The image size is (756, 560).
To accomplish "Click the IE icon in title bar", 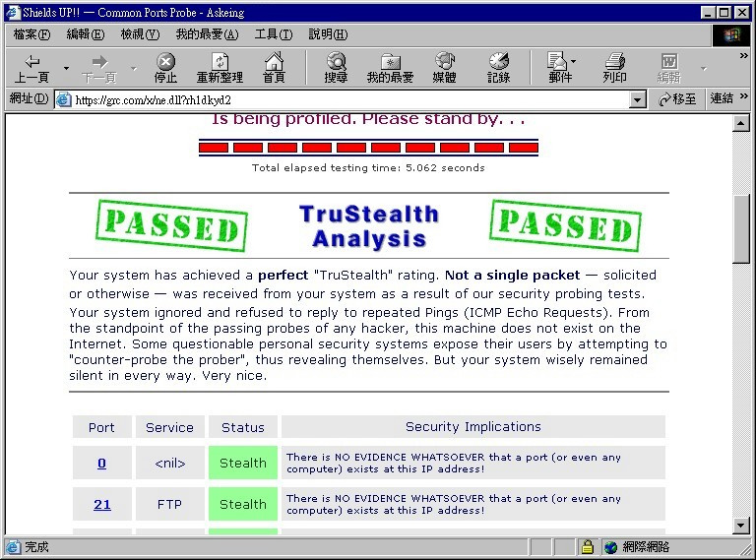I will (13, 12).
